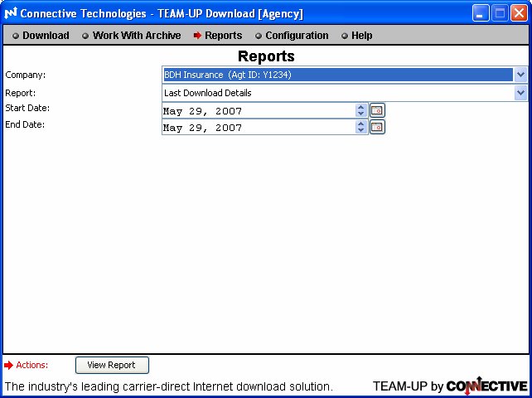Screen dimensions: 532x398
Task: Decrease Start Date with down arrow
Action: point(360,114)
